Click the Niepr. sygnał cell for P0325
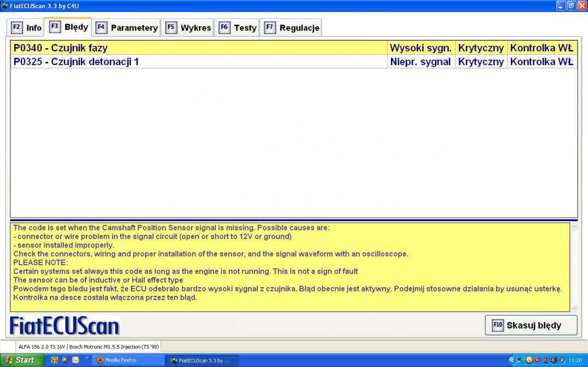 tap(421, 61)
